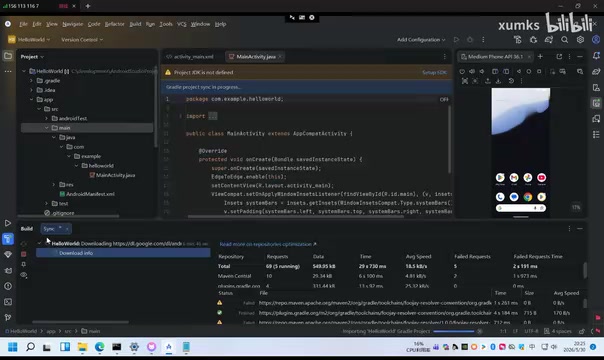Click the Sync Project with Gradle elephant icon
This screenshot has width=604, height=360.
[549, 40]
